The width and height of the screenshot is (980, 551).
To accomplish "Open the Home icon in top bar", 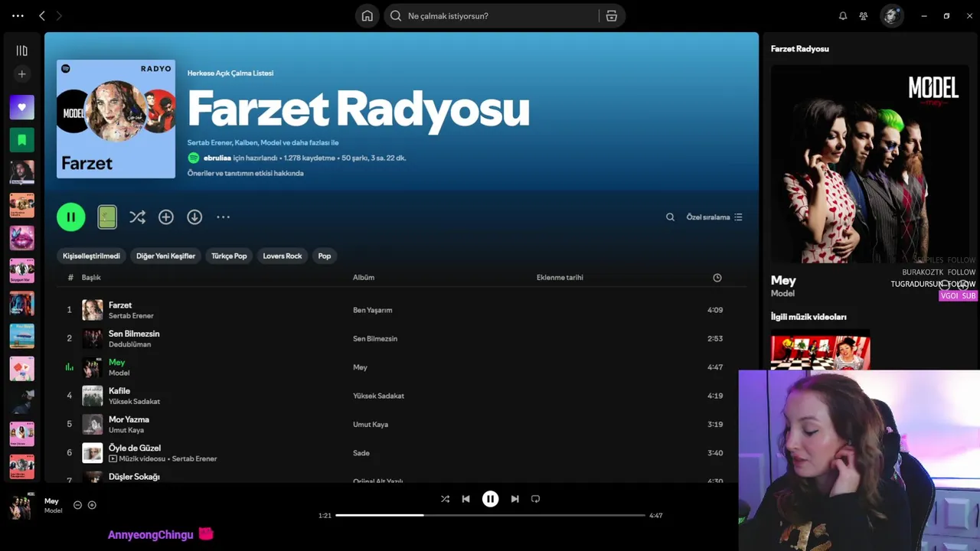I will click(367, 16).
